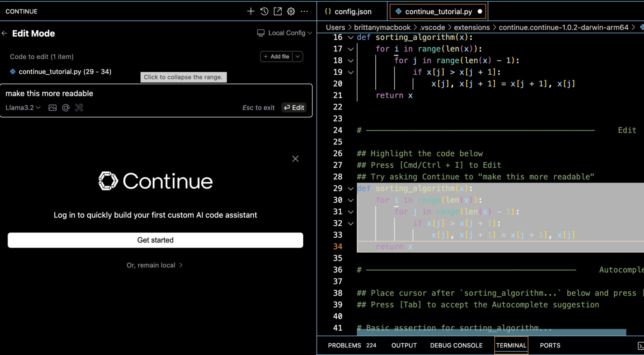644x355 pixels.
Task: Dismiss the Continue log in card
Action: pyautogui.click(x=296, y=159)
